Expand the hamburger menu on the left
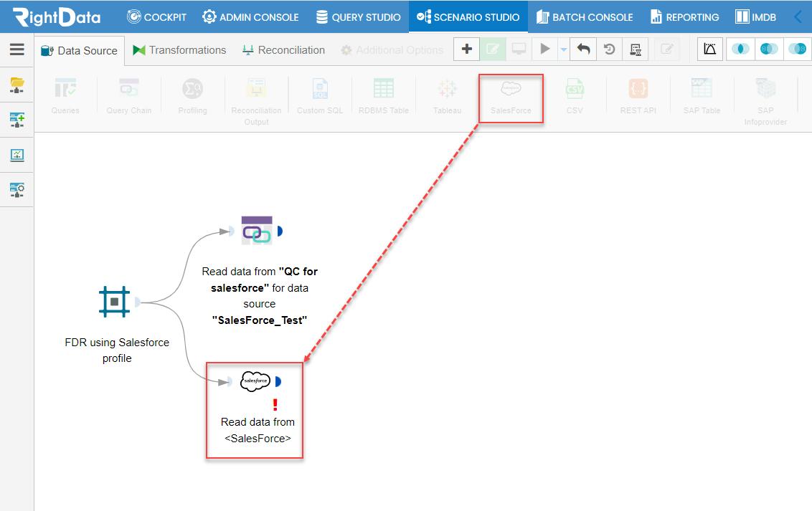812x511 pixels. [x=17, y=49]
